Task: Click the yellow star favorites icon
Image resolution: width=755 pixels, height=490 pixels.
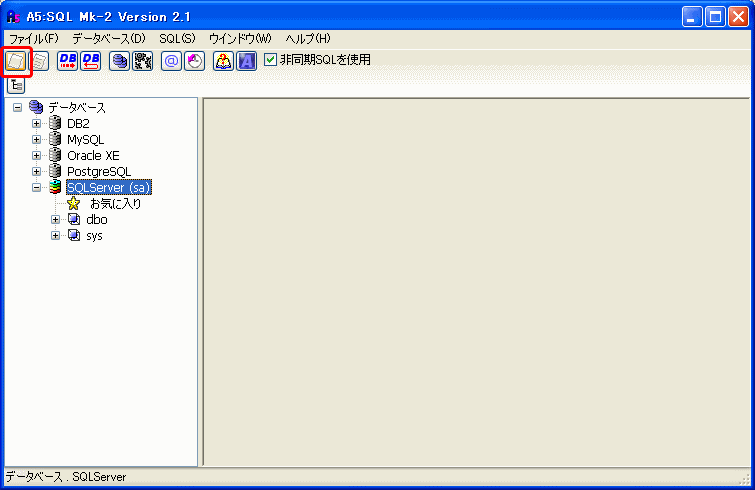Action: (74, 203)
